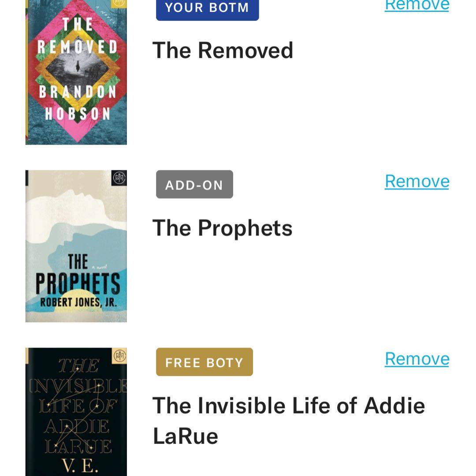Remove The Invisible Life of Addie LaRue
Image resolution: width=476 pixels, height=476 pixels.
[417, 359]
